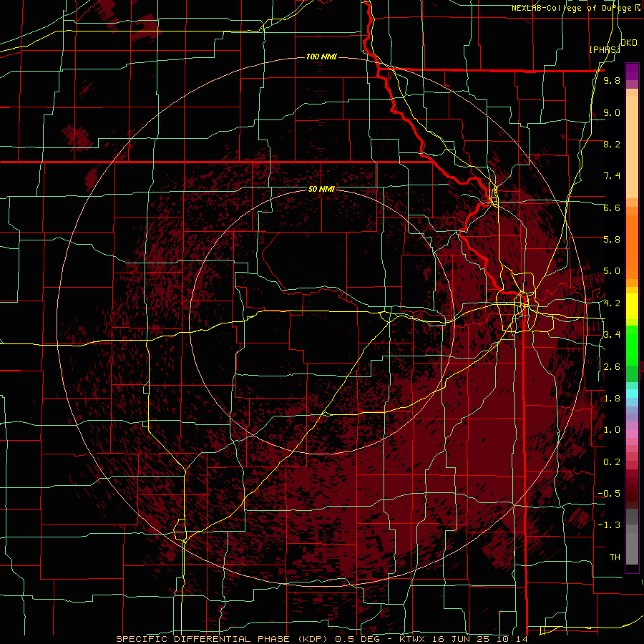Click the peach segment of the color bar
This screenshot has width=644, height=644.
632,148
